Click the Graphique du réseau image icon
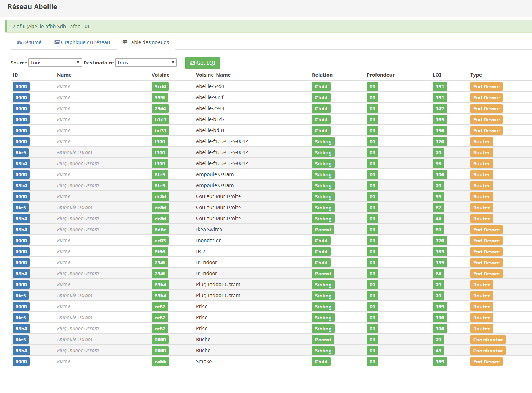Image resolution: width=532 pixels, height=393 pixels. (57, 42)
